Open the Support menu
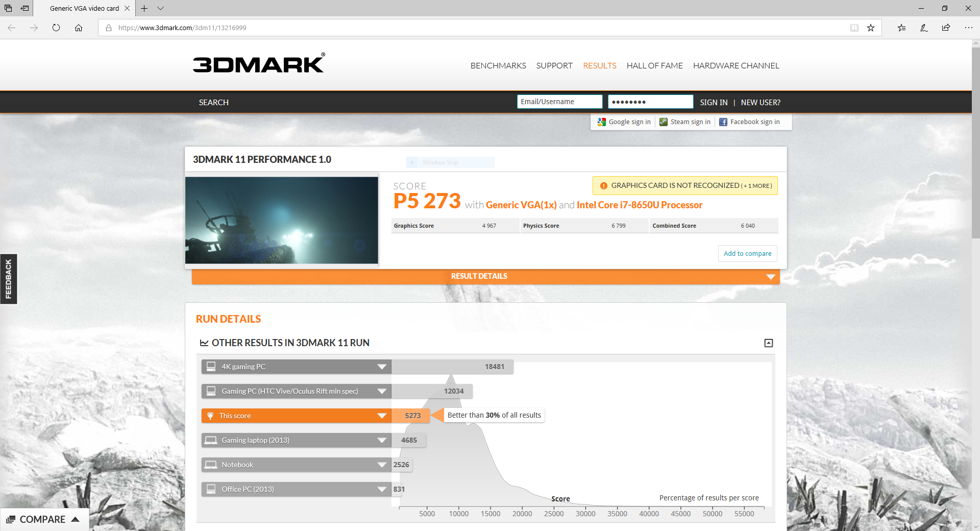The width and height of the screenshot is (980, 531). [x=554, y=66]
